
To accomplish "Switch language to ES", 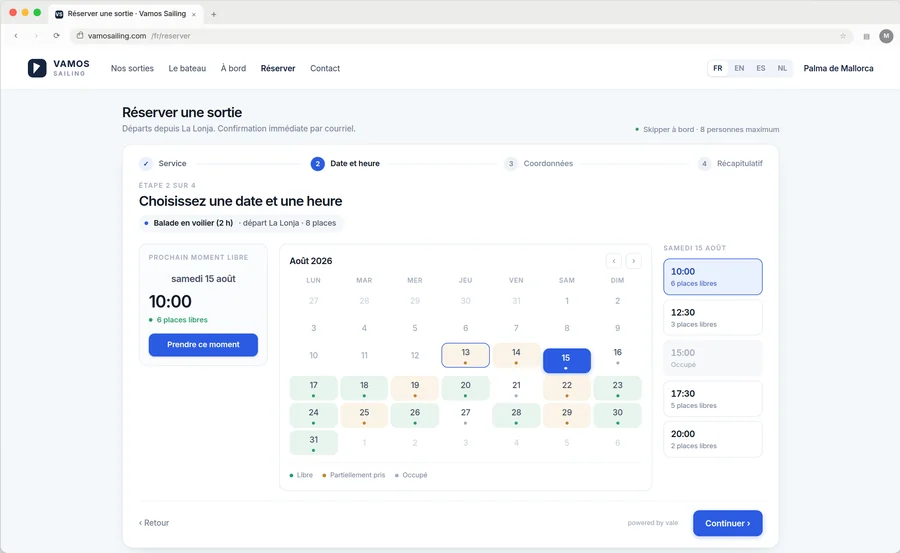I will [761, 68].
